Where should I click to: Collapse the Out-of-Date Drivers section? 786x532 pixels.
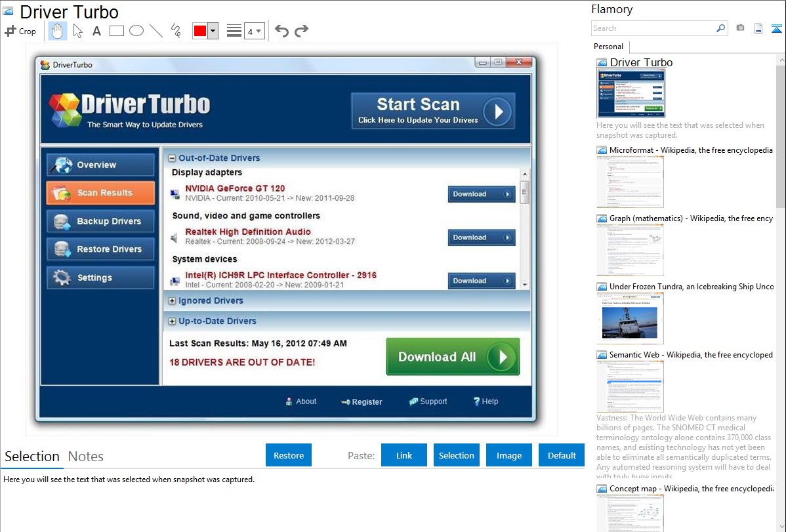172,158
